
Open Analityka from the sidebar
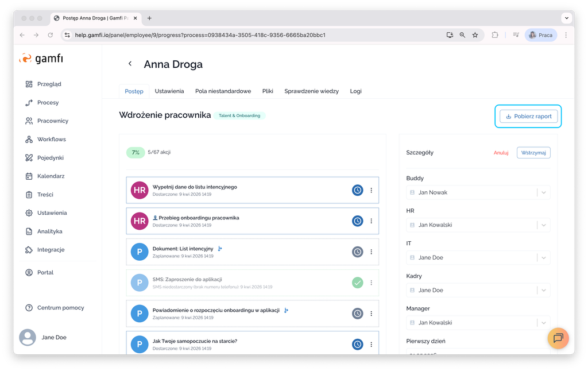[x=49, y=231]
